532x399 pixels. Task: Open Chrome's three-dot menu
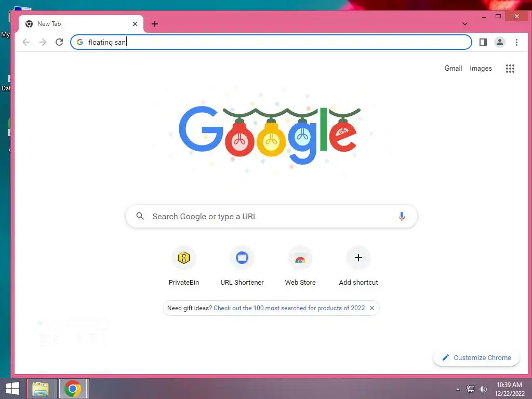[516, 42]
